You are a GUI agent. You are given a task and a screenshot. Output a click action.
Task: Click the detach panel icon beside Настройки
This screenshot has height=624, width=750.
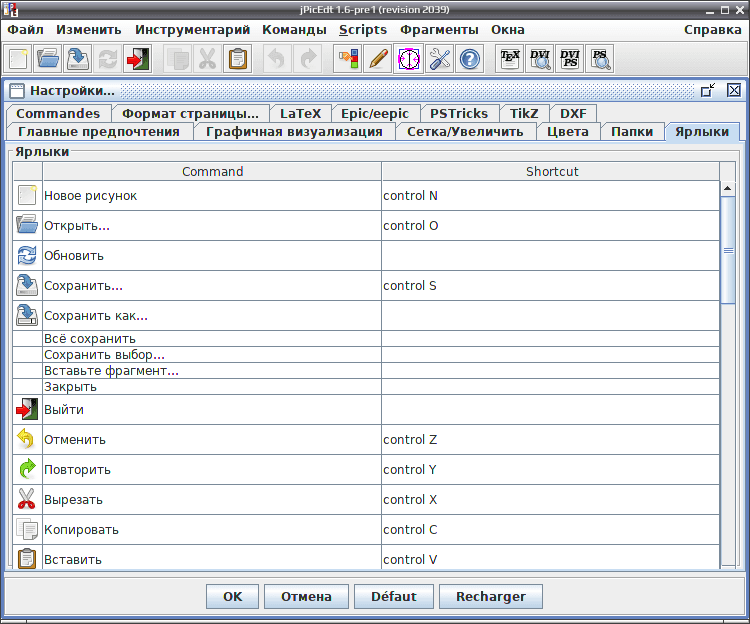pyautogui.click(x=707, y=90)
